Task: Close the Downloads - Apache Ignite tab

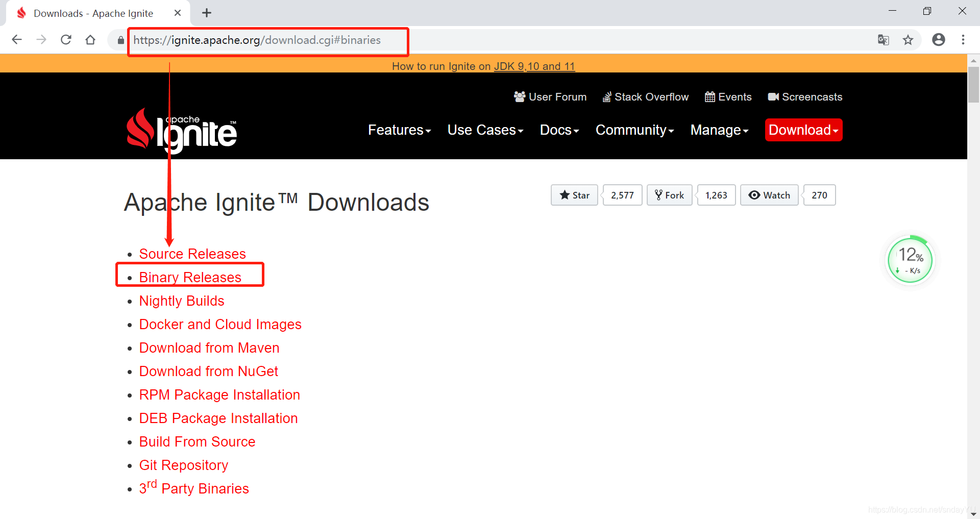Action: click(178, 13)
